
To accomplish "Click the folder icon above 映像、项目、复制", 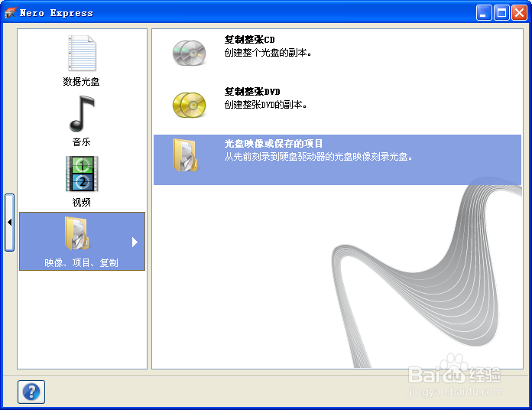I will [x=77, y=234].
